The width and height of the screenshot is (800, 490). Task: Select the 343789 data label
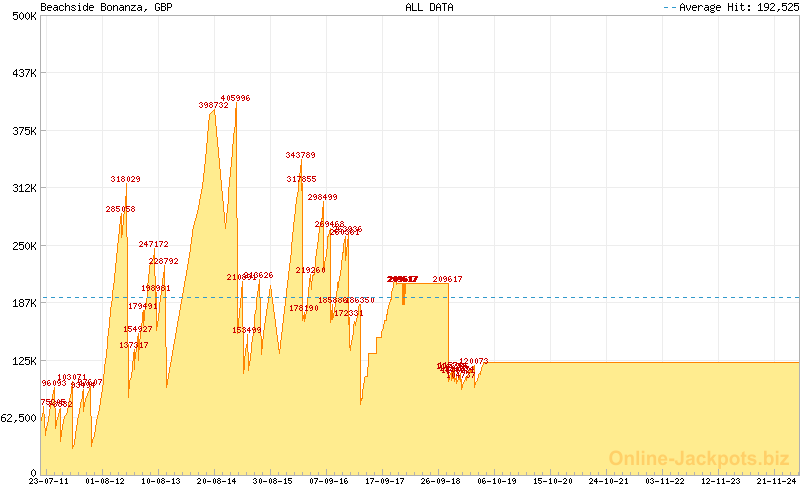click(300, 155)
